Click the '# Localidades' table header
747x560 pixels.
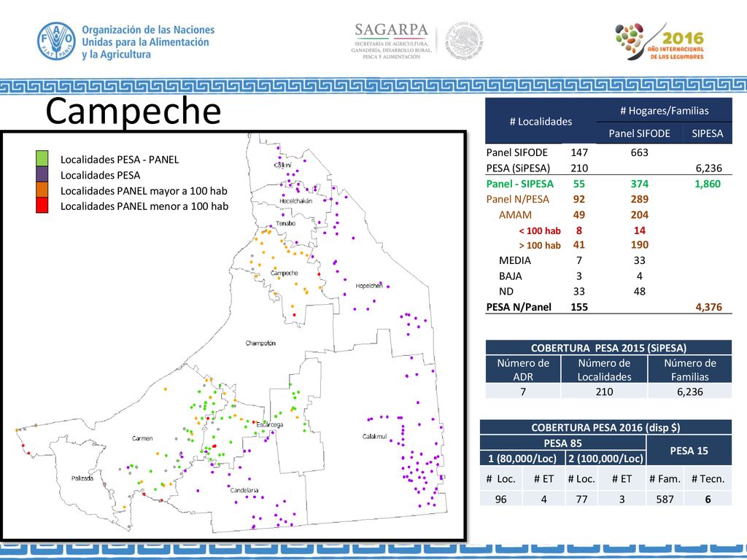pos(541,122)
